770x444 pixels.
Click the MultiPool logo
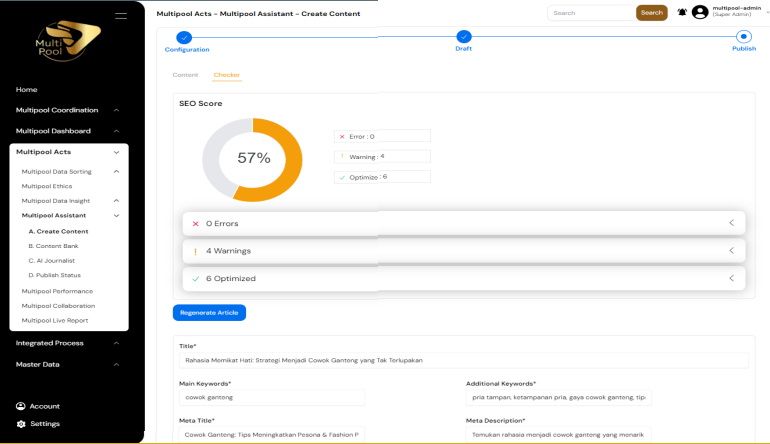[68, 41]
